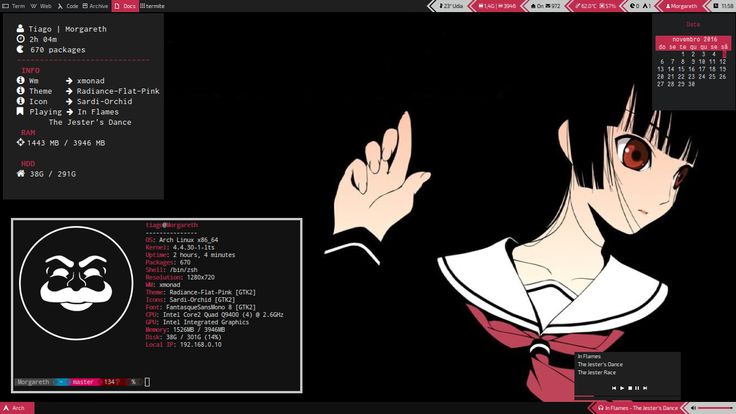Stop playback in music popup

(x=630, y=388)
